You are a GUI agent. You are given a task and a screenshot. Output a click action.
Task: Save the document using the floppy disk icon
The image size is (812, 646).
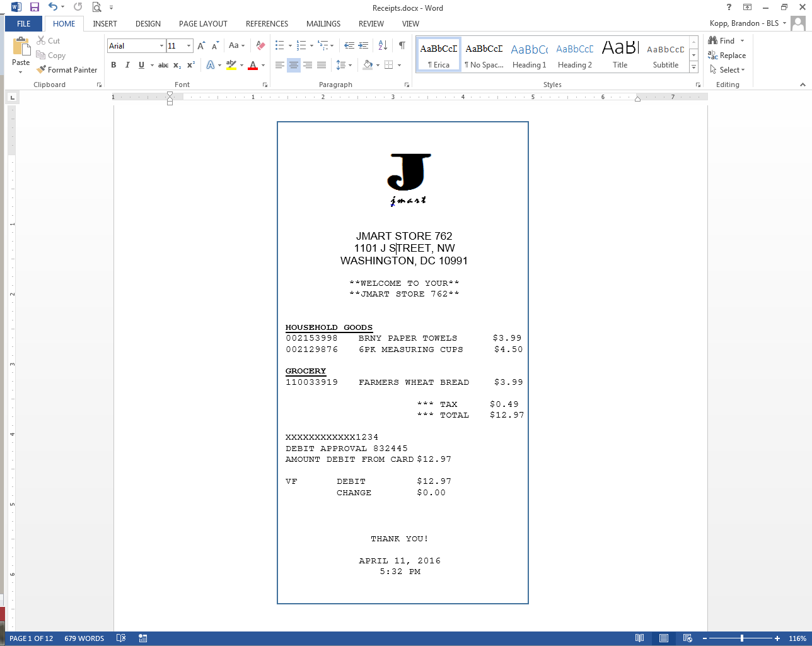35,8
